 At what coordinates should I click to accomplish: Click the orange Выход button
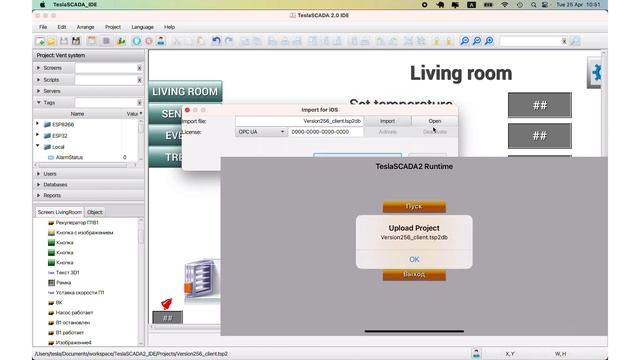coord(414,275)
